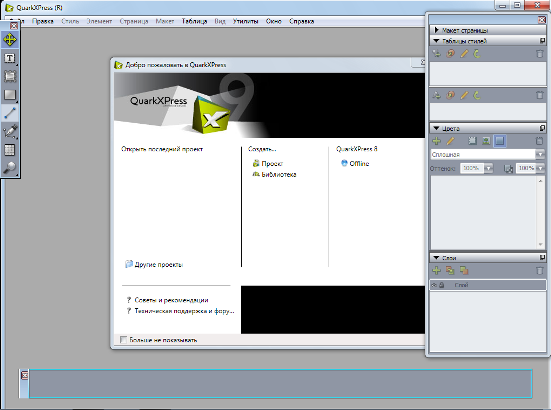Click New icon in lower style sheets toolbar
This screenshot has width=551, height=410.
pos(436,95)
